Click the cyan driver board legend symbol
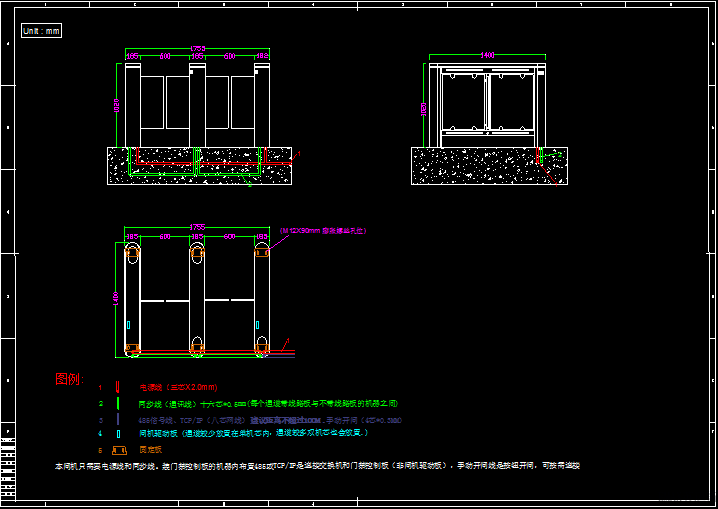718x509 pixels. (x=118, y=434)
